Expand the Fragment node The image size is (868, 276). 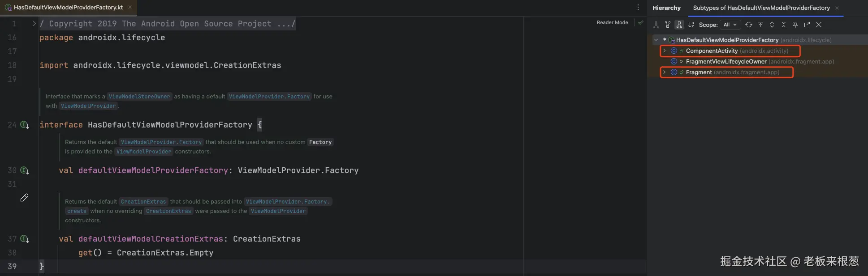coord(665,72)
